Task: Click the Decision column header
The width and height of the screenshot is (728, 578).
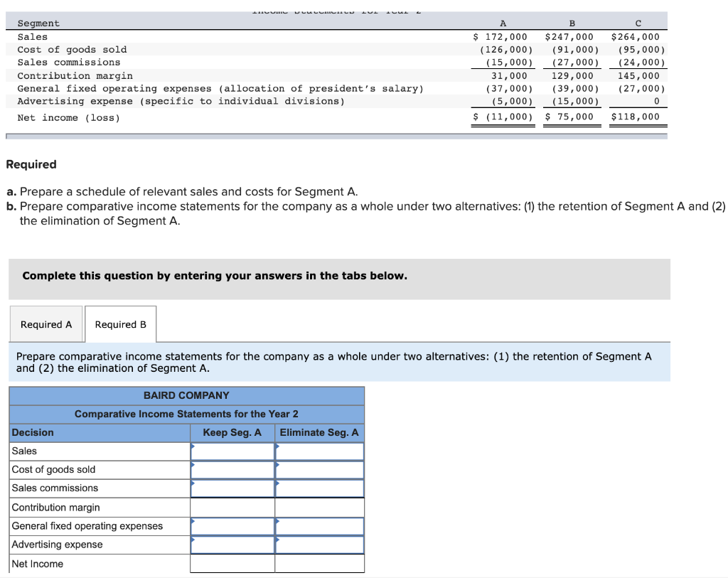Action: coord(100,433)
